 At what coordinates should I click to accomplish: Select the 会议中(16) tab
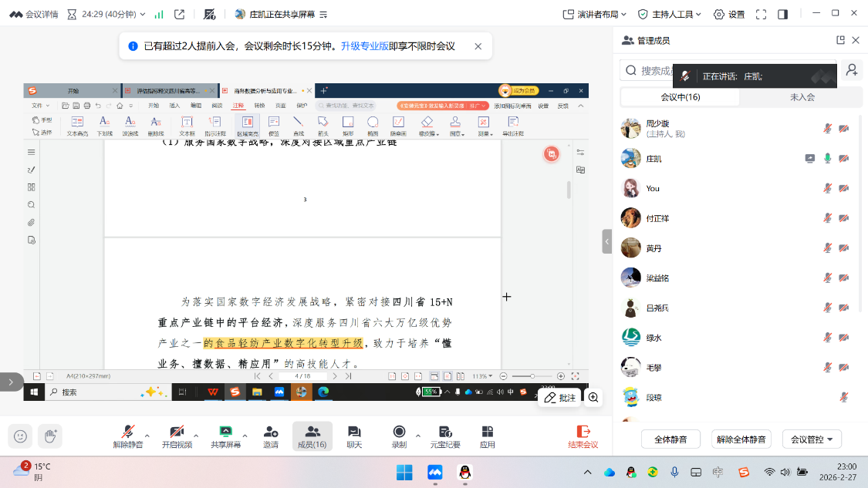coord(680,97)
